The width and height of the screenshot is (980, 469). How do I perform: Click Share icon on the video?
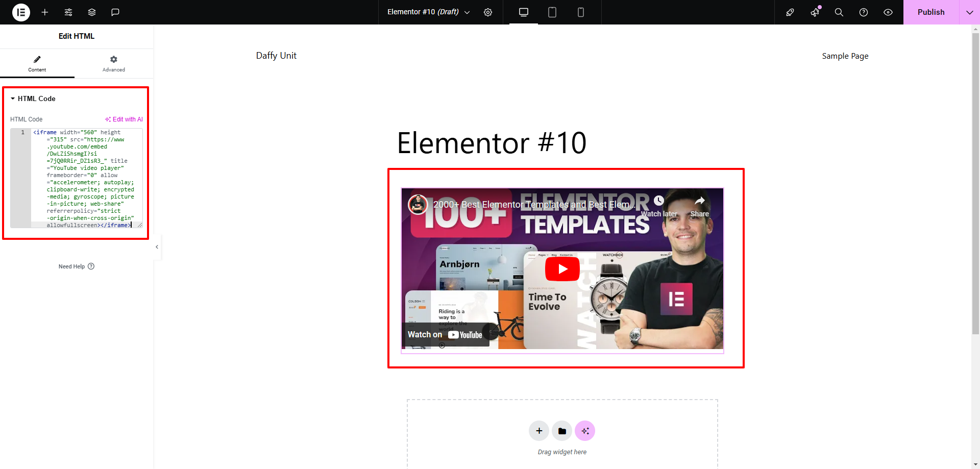coord(700,207)
